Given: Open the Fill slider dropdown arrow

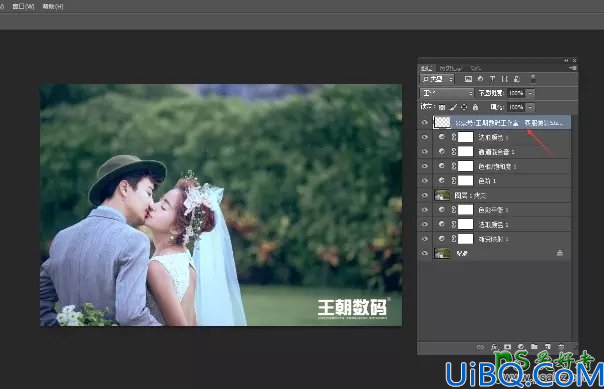Looking at the screenshot, I should 531,107.
